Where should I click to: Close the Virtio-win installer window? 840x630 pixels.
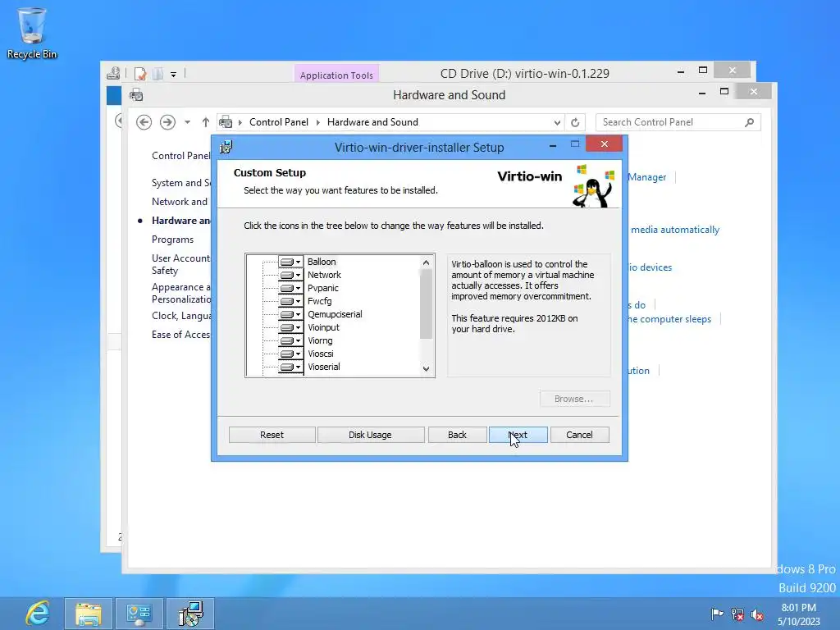tap(605, 144)
